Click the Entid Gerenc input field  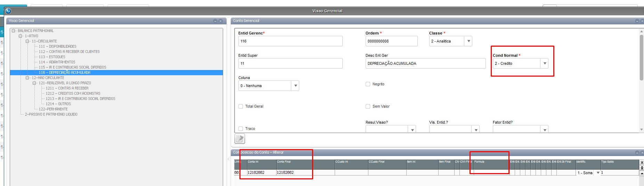(x=290, y=41)
